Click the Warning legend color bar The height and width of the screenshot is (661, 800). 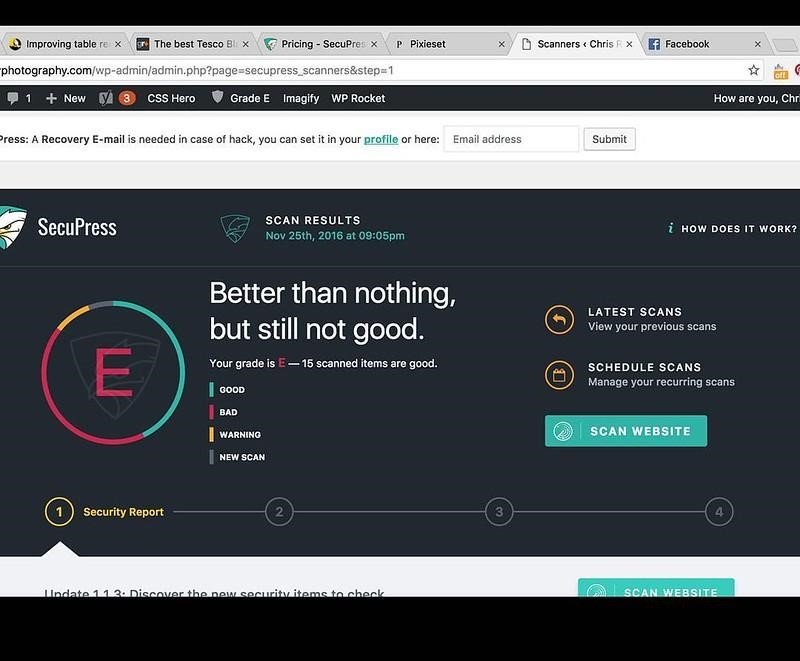click(x=211, y=435)
